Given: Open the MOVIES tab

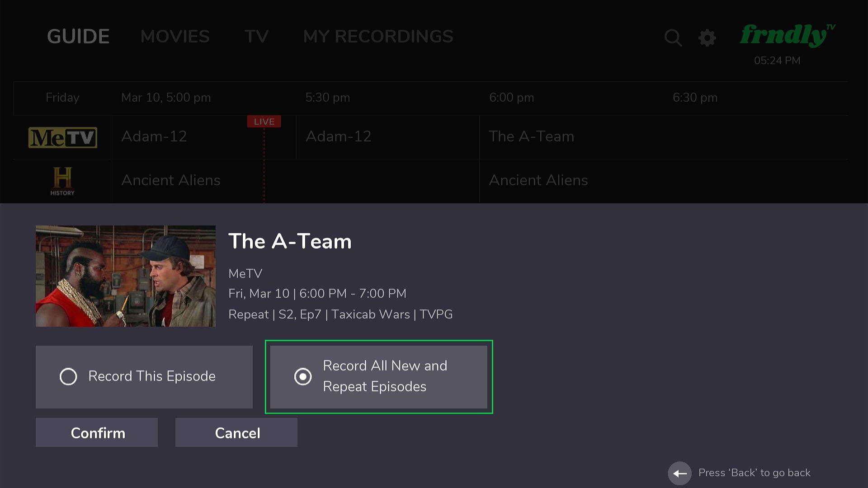Looking at the screenshot, I should pyautogui.click(x=175, y=37).
